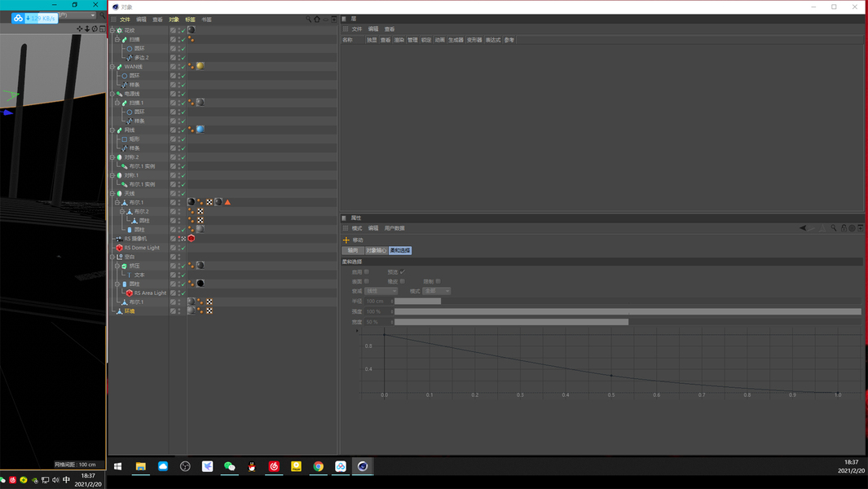Click the 表达式 column header in Layer panel
Image resolution: width=868 pixels, height=489 pixels.
coord(492,40)
